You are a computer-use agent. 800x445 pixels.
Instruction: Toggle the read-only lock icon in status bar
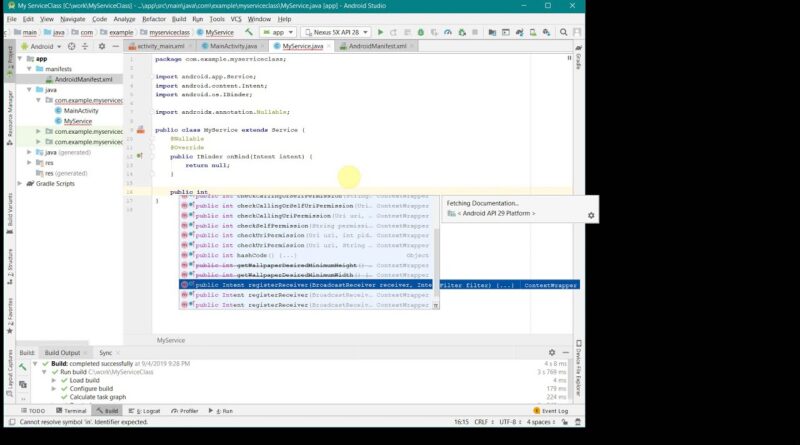tap(565, 422)
